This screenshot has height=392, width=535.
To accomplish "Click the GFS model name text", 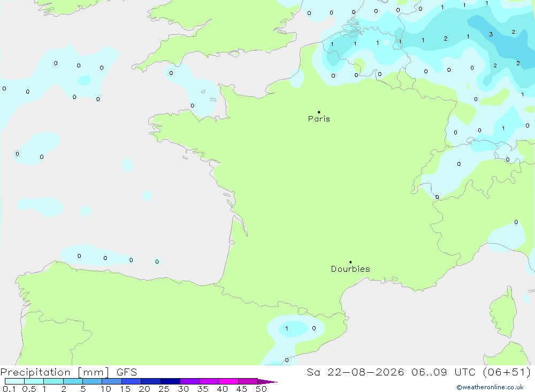I will 127,372.
